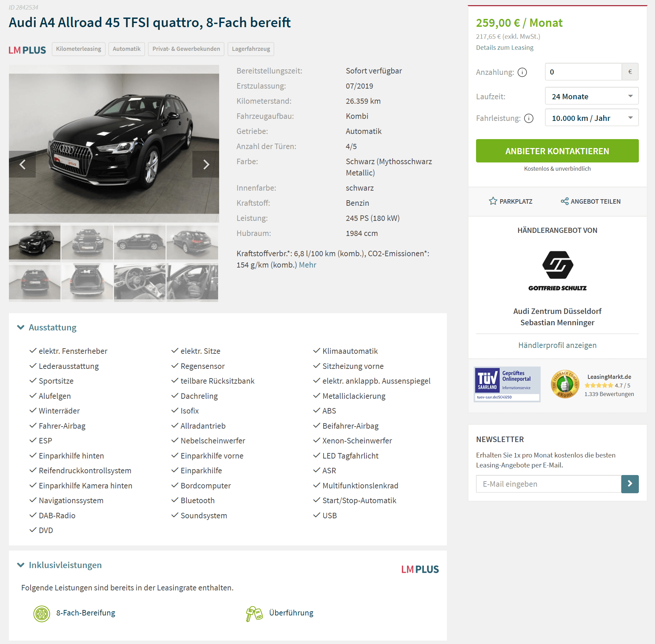655x644 pixels.
Task: Open Fahrleistung info icon
Action: coord(529,118)
